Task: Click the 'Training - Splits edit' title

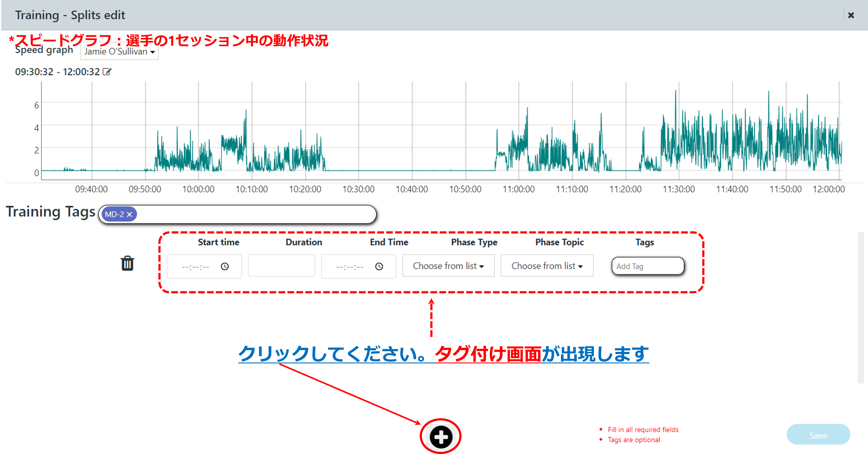Action: (x=70, y=15)
